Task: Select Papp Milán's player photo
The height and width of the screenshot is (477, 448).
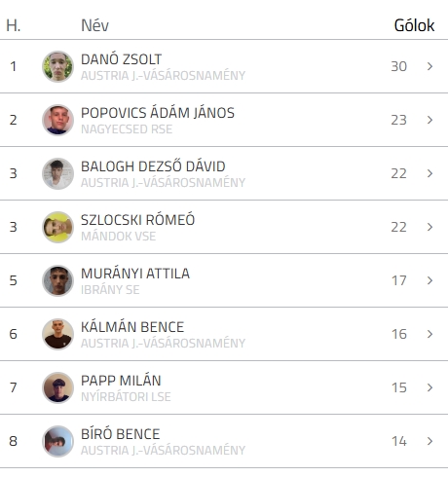Action: click(x=57, y=387)
